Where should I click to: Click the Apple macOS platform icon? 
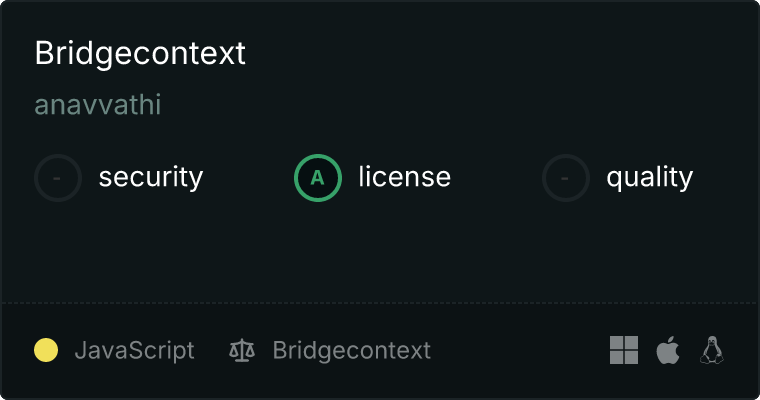(668, 350)
